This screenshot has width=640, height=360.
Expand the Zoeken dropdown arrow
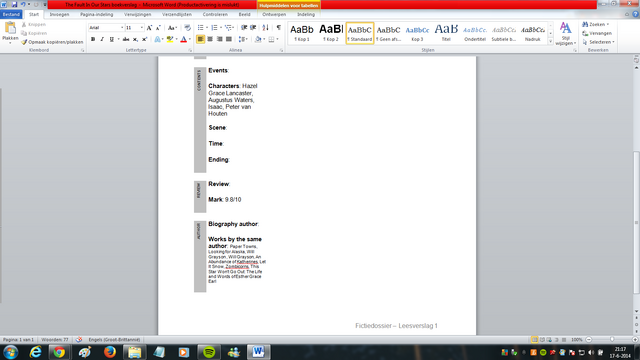[x=608, y=24]
